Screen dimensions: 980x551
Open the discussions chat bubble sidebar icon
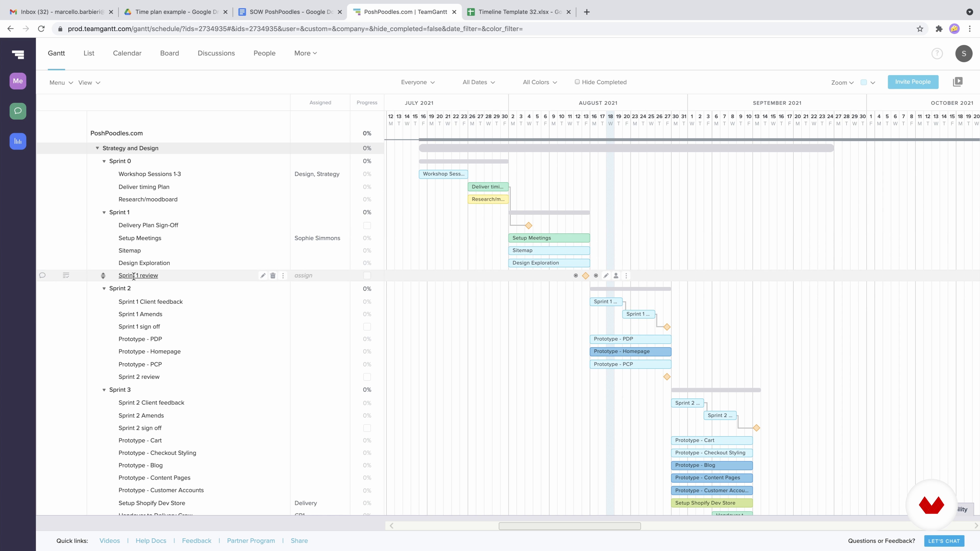pos(18,111)
